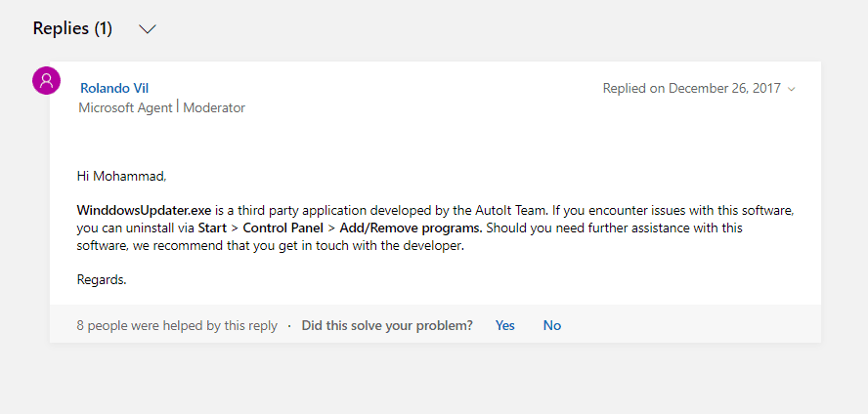The height and width of the screenshot is (414, 868).
Task: Click Yes to mark problem solved
Action: coord(504,325)
